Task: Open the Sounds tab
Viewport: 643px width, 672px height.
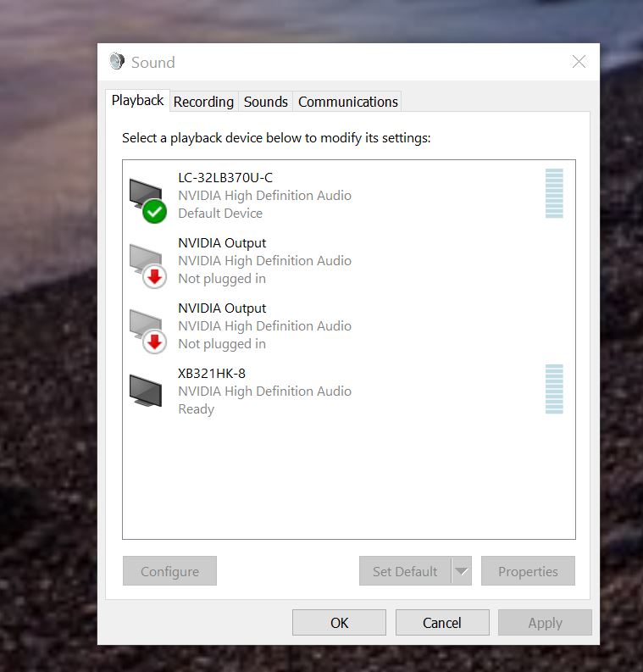Action: [266, 102]
